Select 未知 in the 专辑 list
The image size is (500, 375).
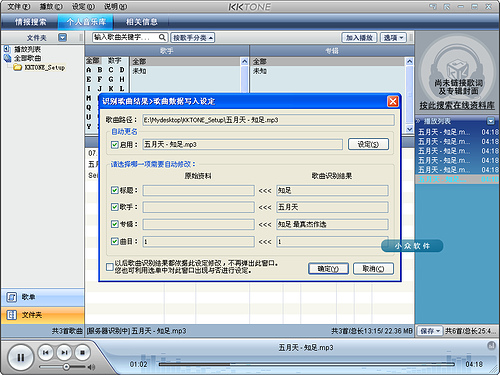coord(260,71)
